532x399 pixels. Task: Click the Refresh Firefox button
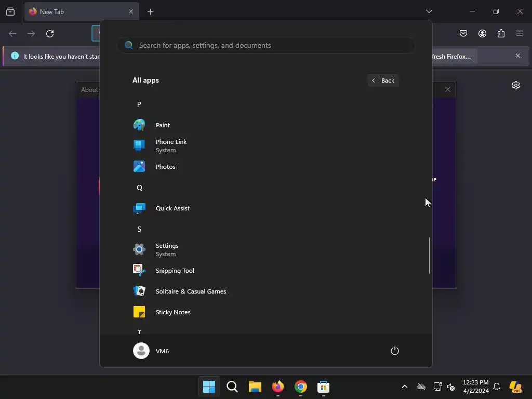pyautogui.click(x=454, y=56)
